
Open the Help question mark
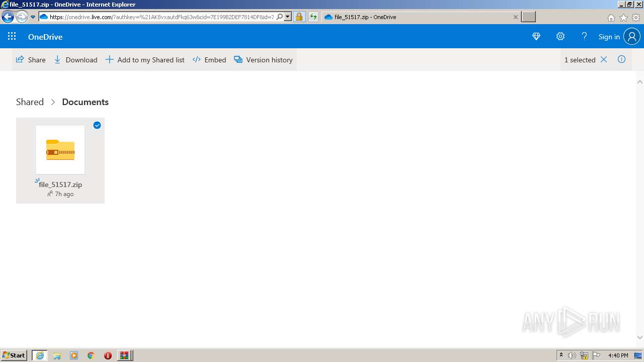click(584, 36)
